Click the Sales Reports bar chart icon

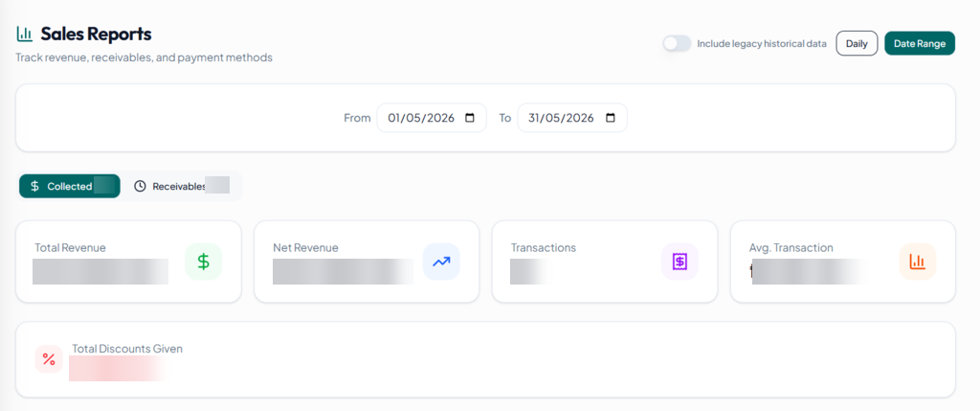[x=24, y=34]
